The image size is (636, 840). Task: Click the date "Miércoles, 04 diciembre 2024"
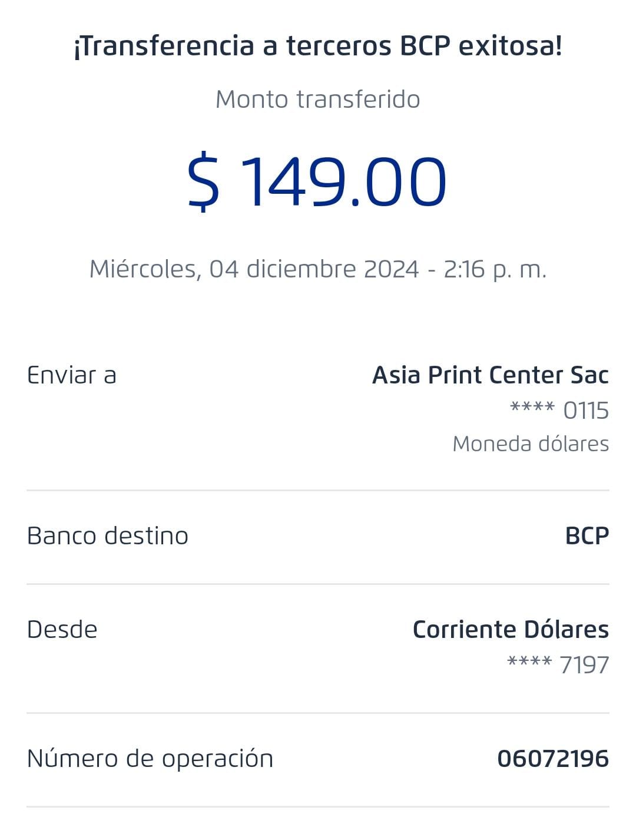coord(254,269)
